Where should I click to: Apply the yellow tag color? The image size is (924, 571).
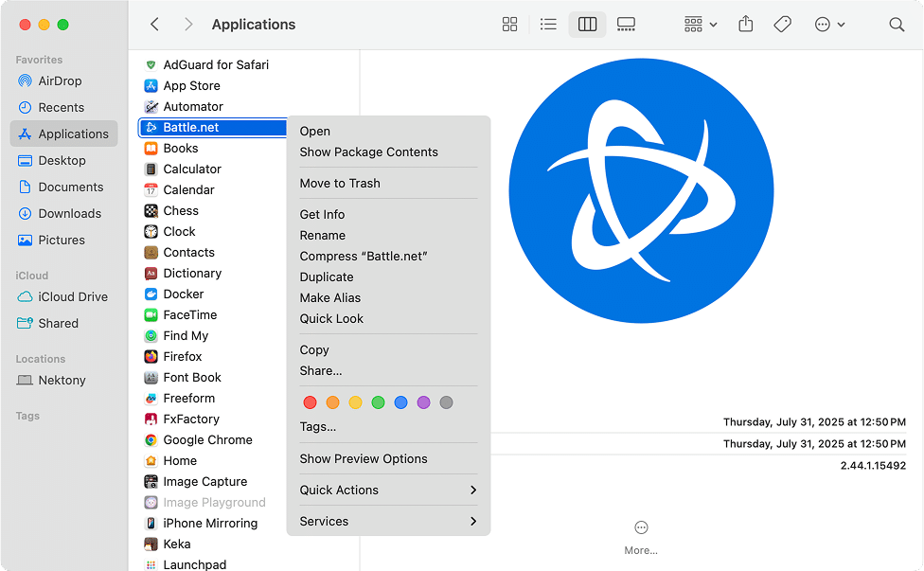pyautogui.click(x=355, y=402)
